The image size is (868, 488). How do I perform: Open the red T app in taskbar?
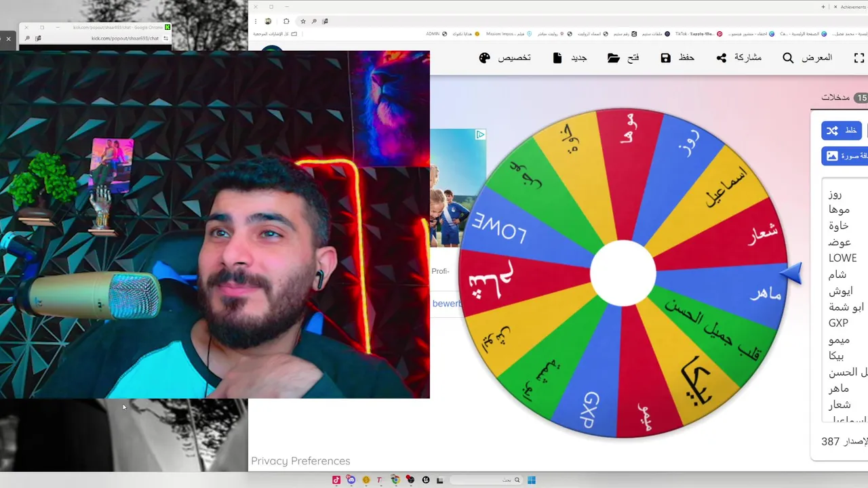coord(380,480)
